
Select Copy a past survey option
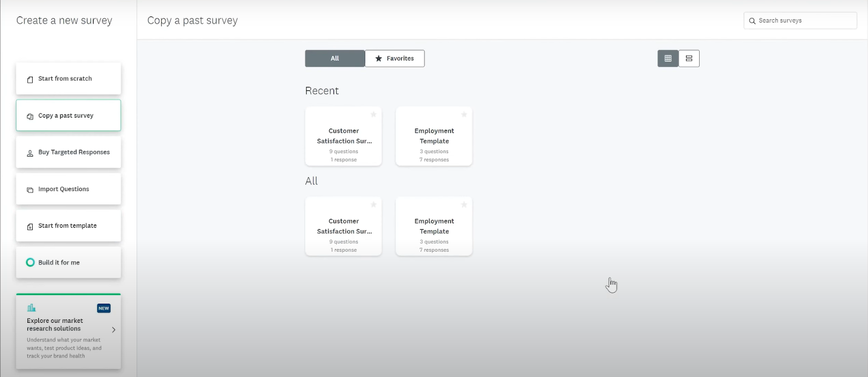coord(68,115)
